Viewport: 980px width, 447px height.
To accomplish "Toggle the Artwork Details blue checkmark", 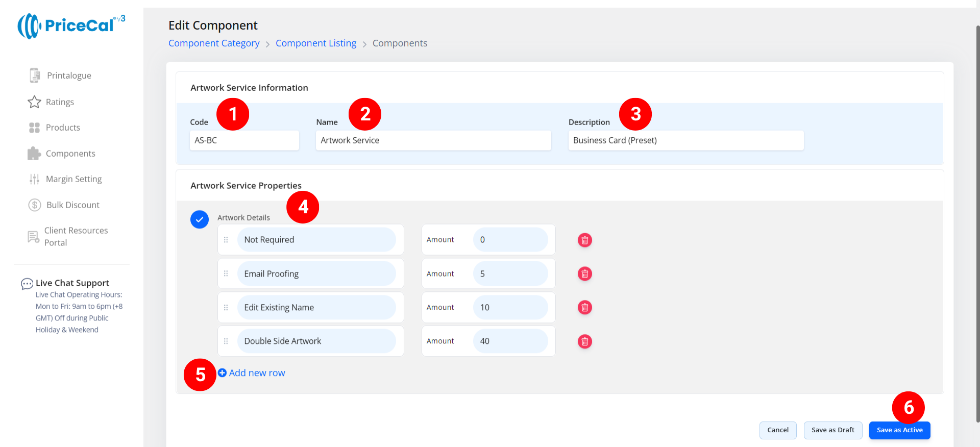I will [x=200, y=219].
